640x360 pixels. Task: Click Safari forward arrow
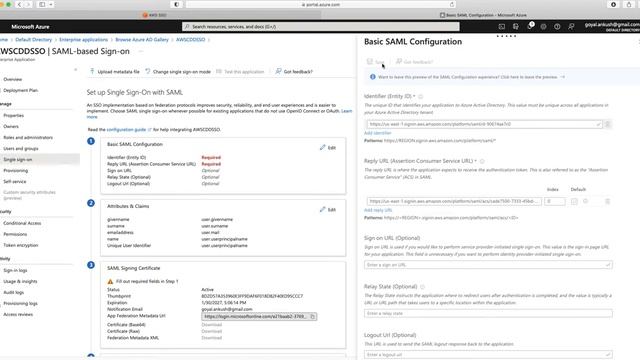pyautogui.click(x=28, y=4)
